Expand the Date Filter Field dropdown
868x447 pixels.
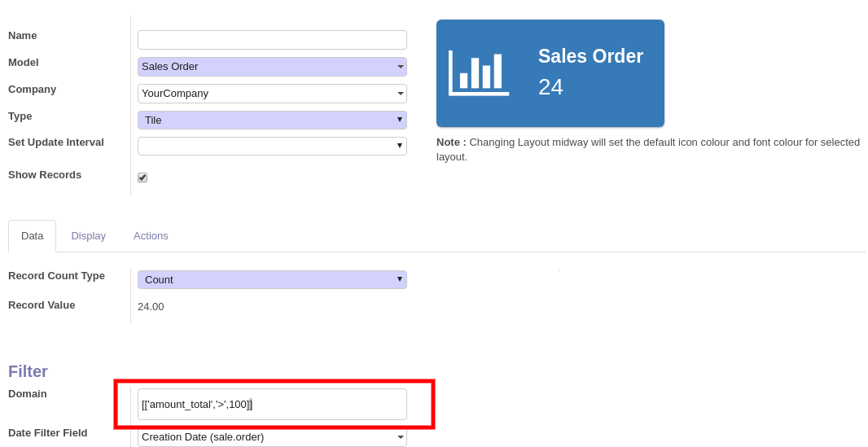coord(272,437)
